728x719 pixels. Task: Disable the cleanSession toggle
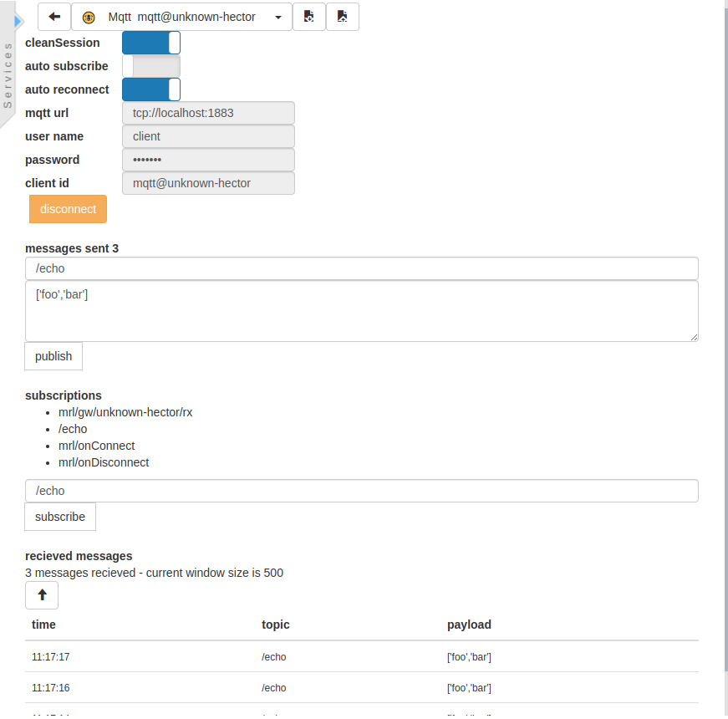click(x=151, y=43)
